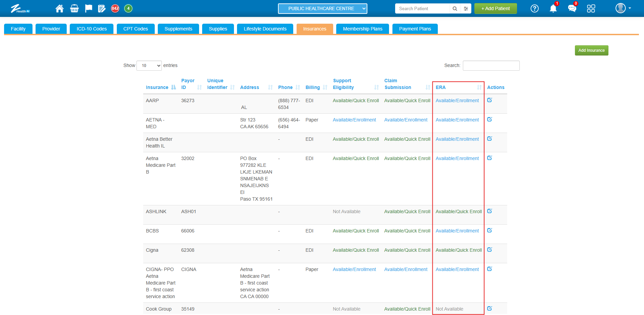Open the chat messages icon

click(572, 8)
